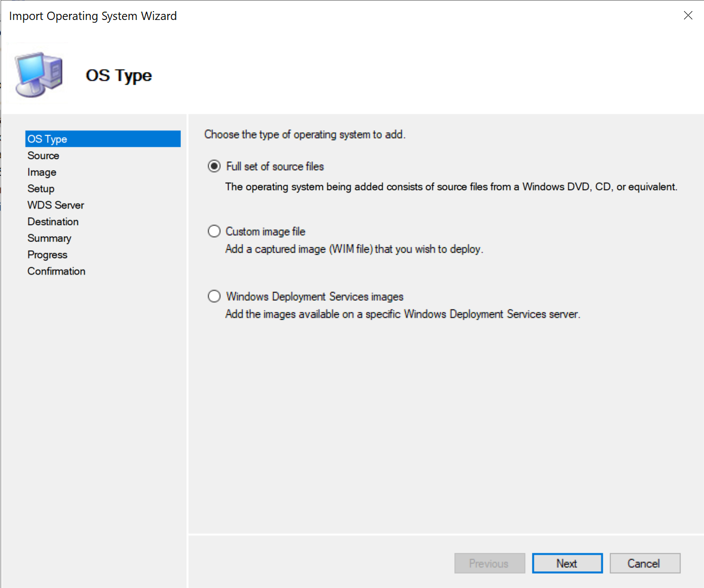Close the Import Operating System Wizard window

click(x=688, y=15)
